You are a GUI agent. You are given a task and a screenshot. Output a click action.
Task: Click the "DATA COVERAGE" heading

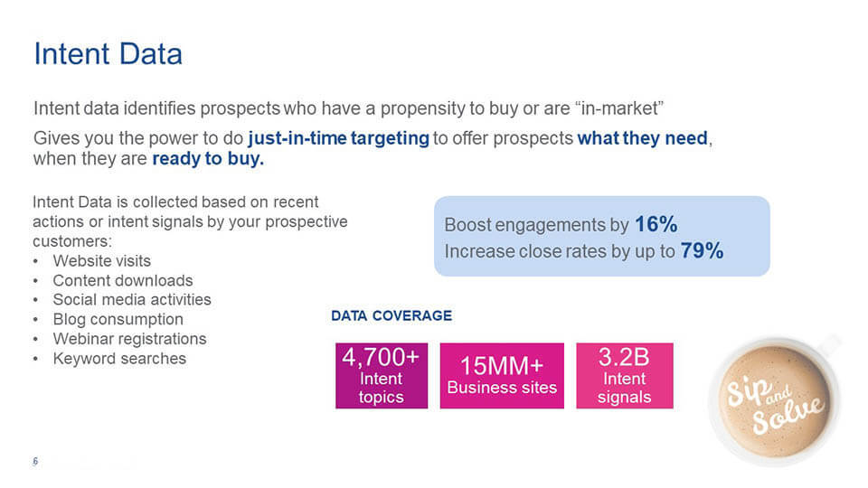click(392, 316)
